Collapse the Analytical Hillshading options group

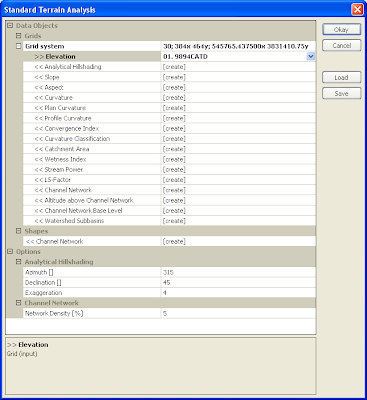(19, 262)
